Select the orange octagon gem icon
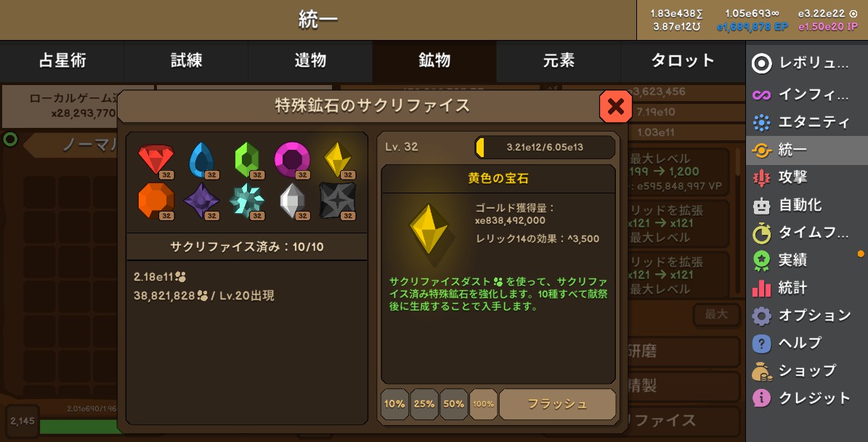Image resolution: width=868 pixels, height=442 pixels. coord(156,201)
